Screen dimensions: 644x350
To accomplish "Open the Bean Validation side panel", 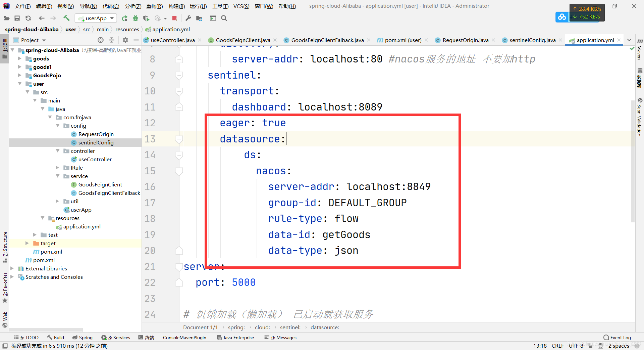I will point(640,117).
